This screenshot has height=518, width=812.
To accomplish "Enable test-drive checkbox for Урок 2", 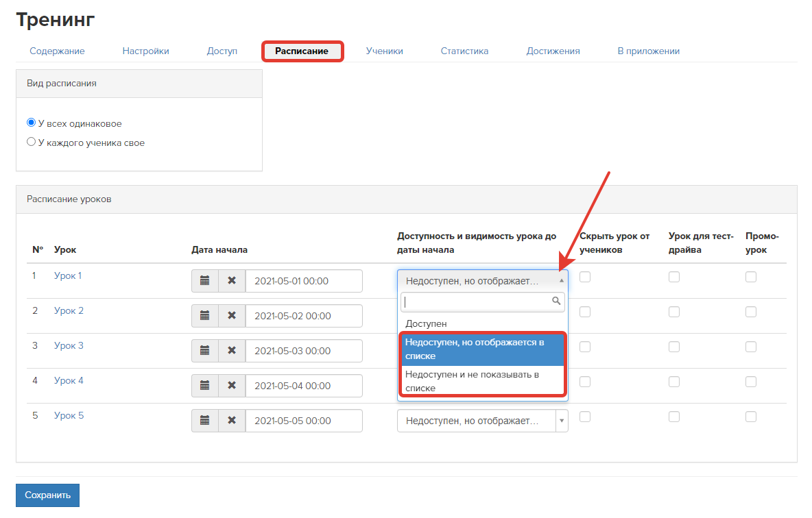I will (x=674, y=312).
